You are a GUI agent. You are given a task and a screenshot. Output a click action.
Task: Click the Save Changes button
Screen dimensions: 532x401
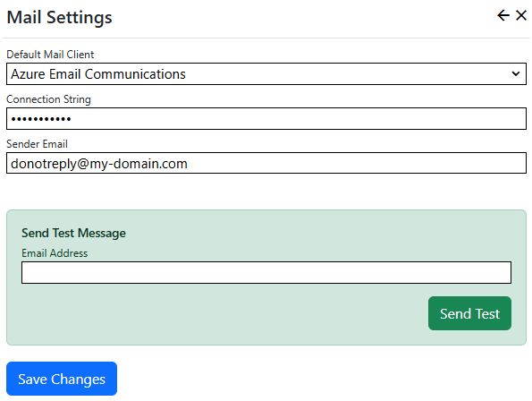point(62,379)
